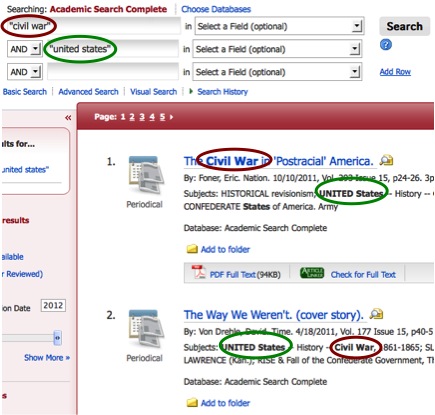
Task: Open the first Select a Field dropdown
Action: (x=280, y=26)
